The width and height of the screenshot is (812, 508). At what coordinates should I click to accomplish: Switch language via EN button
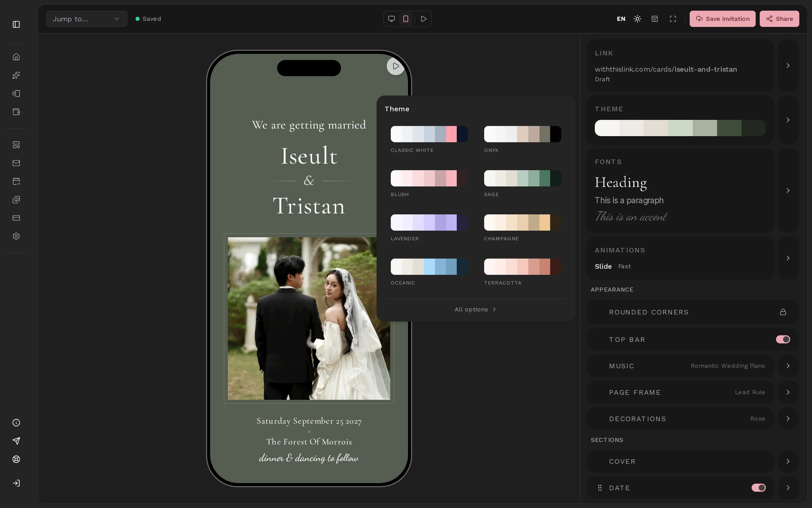click(x=621, y=19)
